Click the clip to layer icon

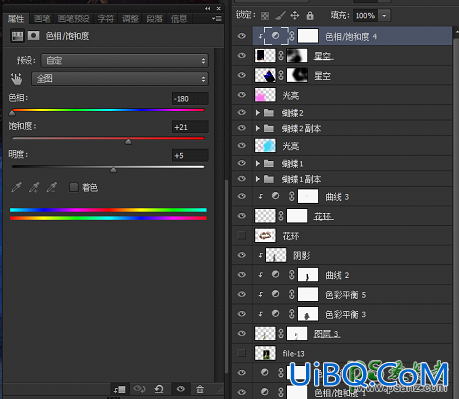pos(119,389)
